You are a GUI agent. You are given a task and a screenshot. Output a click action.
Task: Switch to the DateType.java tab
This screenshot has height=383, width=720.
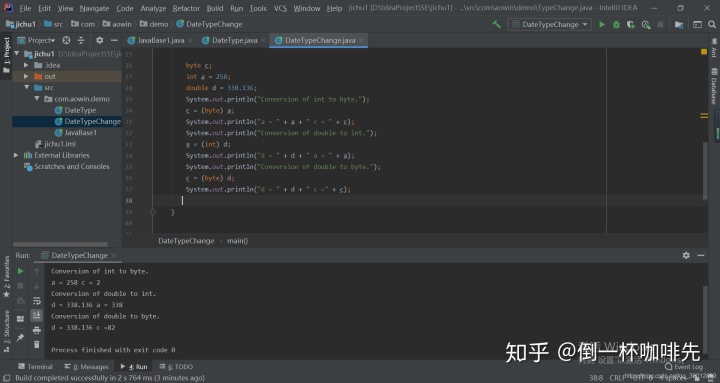pyautogui.click(x=234, y=40)
